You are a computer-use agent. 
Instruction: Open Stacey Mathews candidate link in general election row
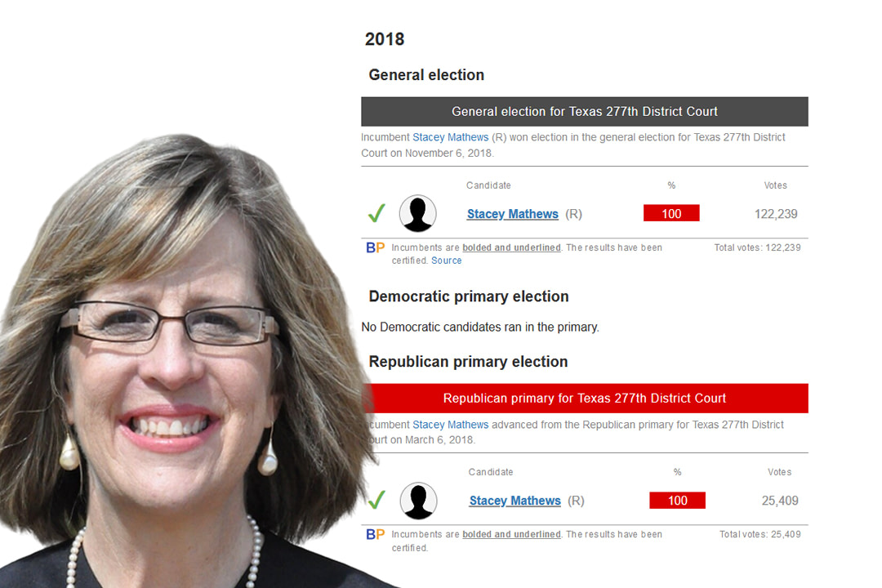coord(512,214)
